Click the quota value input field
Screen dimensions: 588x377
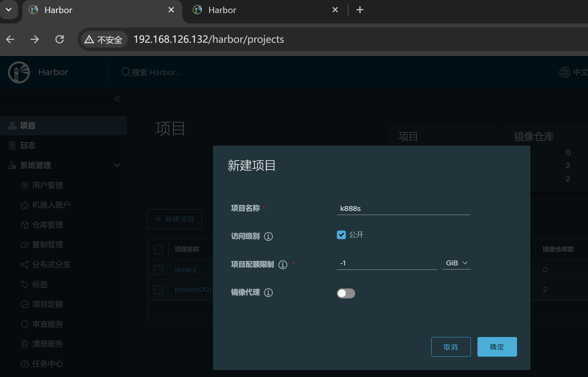click(x=386, y=263)
